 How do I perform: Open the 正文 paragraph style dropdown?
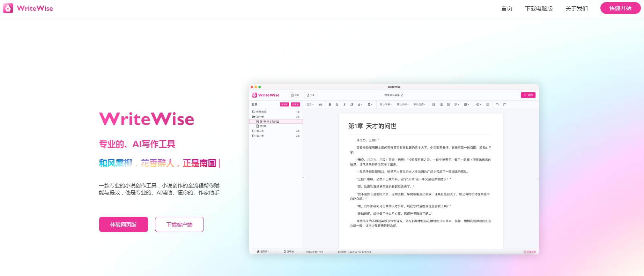pyautogui.click(x=310, y=105)
